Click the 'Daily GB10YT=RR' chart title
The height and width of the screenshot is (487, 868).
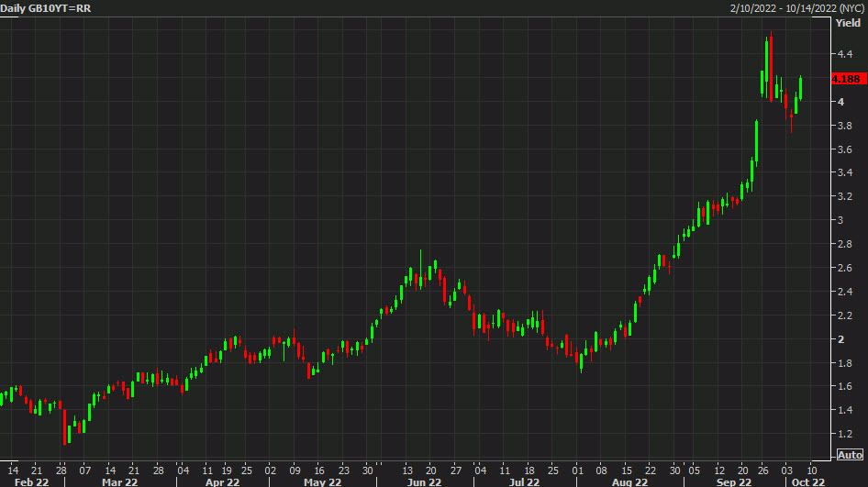tap(46, 8)
